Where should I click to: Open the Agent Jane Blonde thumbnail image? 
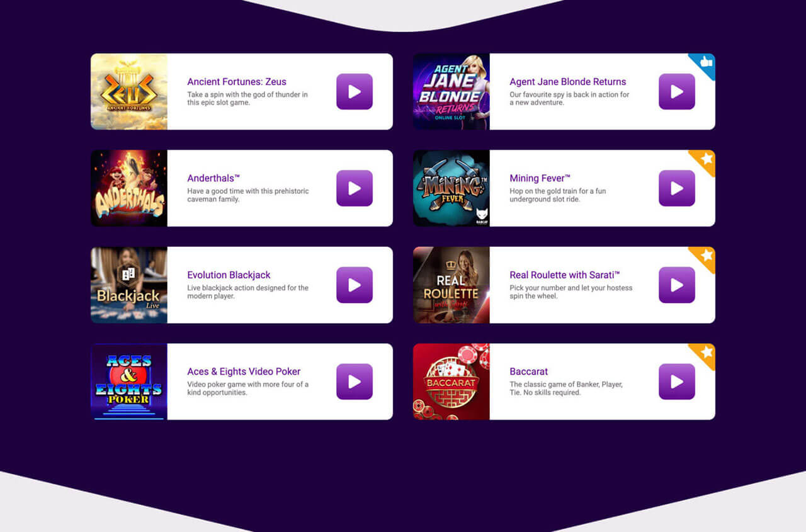point(451,91)
